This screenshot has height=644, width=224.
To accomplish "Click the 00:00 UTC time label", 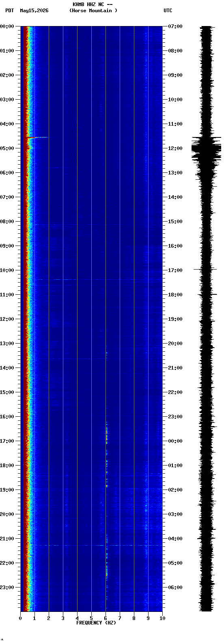I will tap(175, 441).
